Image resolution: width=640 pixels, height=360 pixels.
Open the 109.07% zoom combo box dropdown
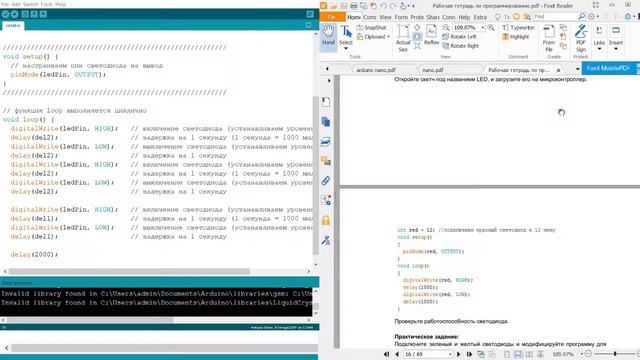pos(483,28)
